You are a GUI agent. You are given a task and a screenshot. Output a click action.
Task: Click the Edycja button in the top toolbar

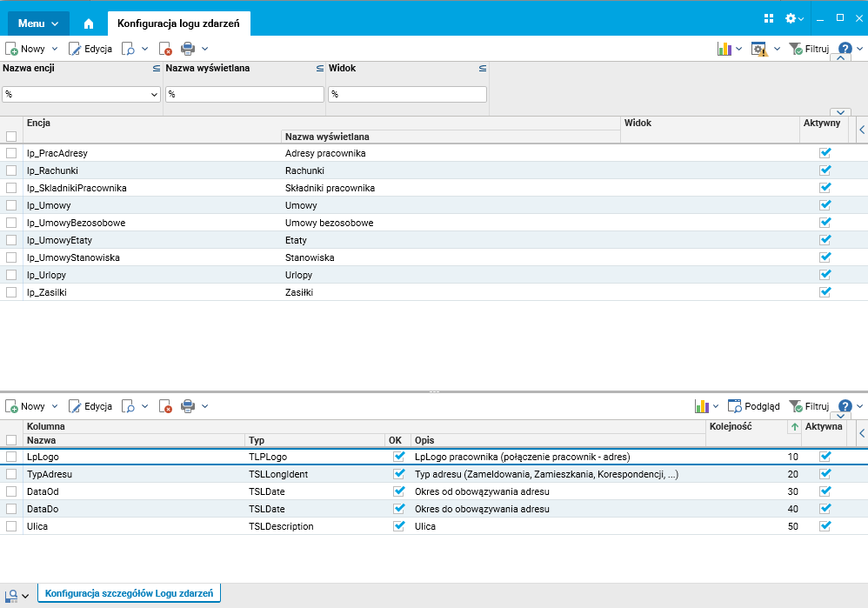90,49
